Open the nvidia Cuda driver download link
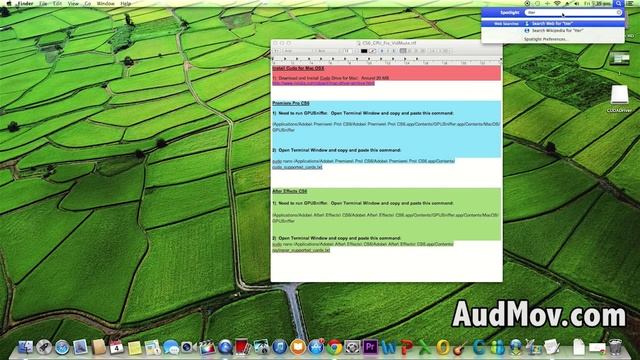Viewport: 640px width, 360px height. (x=323, y=83)
